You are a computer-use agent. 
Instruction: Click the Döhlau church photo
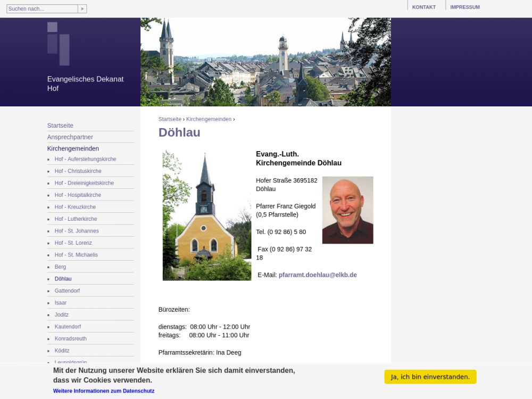pyautogui.click(x=206, y=215)
